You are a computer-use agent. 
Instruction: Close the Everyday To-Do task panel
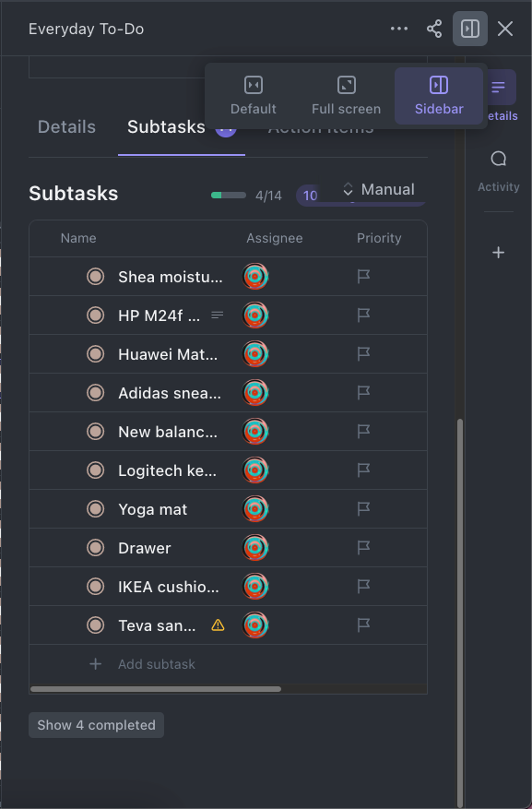click(505, 29)
